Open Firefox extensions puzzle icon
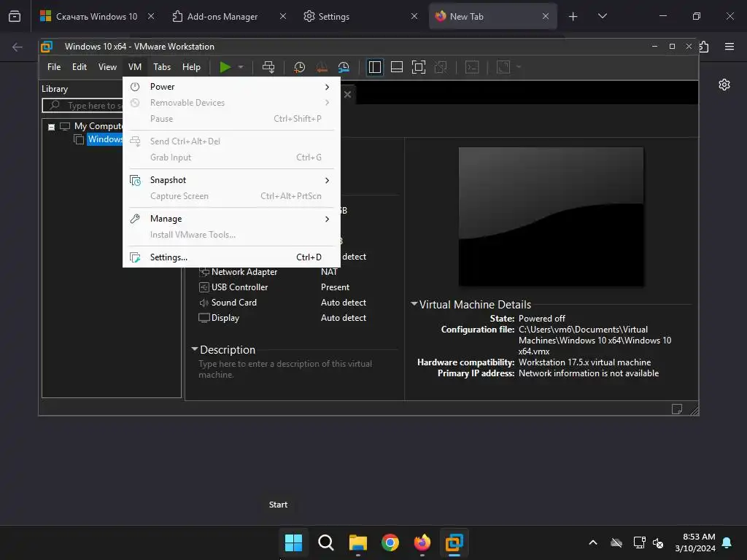747x560 pixels. [x=705, y=47]
